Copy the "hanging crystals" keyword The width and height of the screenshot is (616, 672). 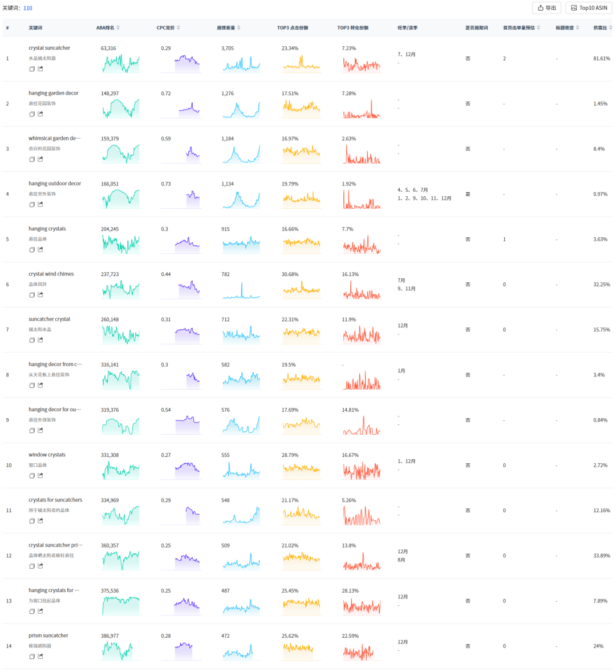click(x=32, y=250)
